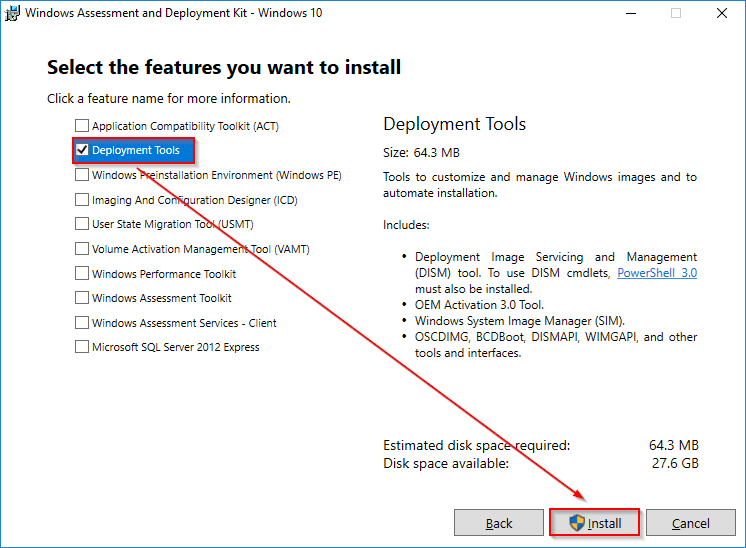Open the PowerShell 3.0 link
This screenshot has height=548, width=746.
pyautogui.click(x=657, y=273)
